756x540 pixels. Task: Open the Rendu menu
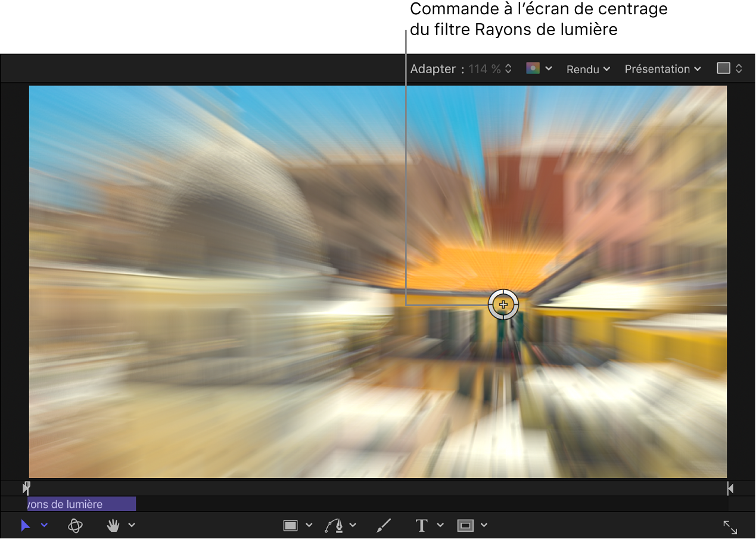click(588, 69)
